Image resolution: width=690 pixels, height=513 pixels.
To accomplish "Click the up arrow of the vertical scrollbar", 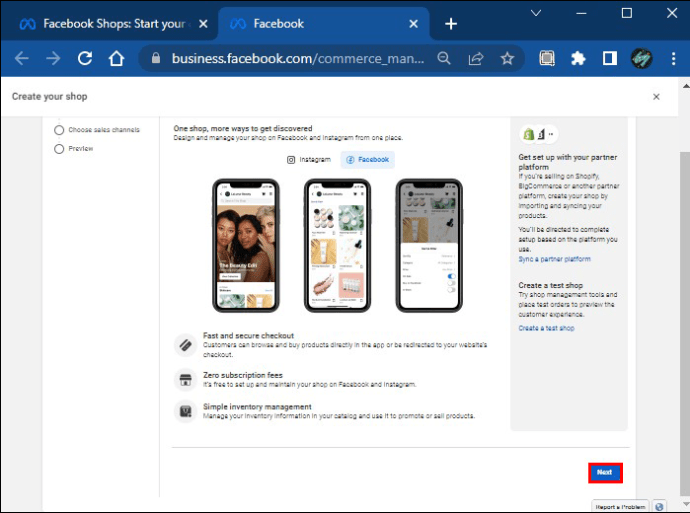I will point(686,86).
